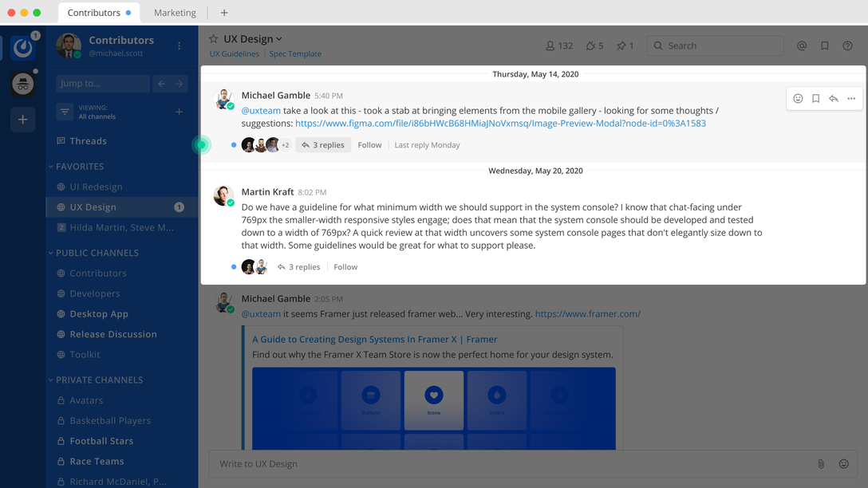Reply using the arrow icon on the hover toolbar
868x488 pixels.
click(834, 98)
